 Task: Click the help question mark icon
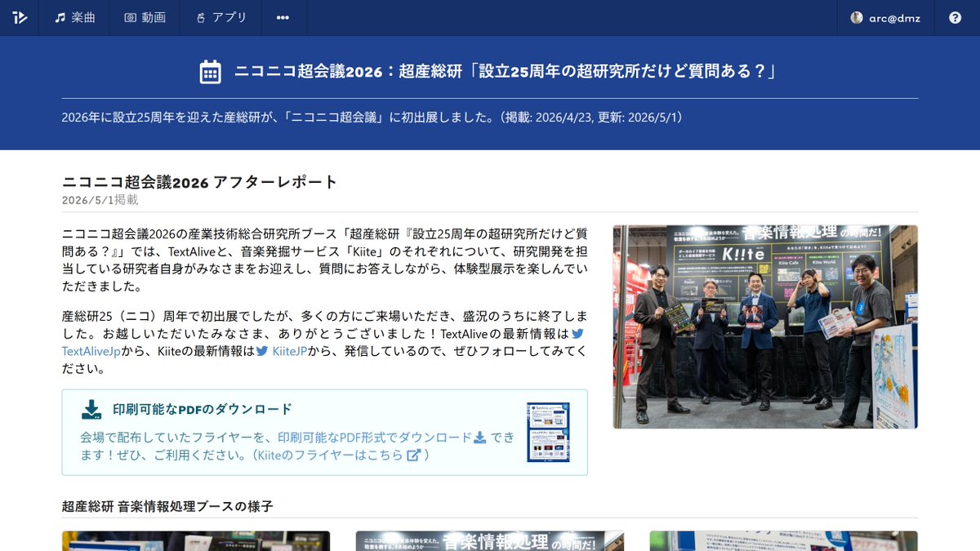[955, 17]
